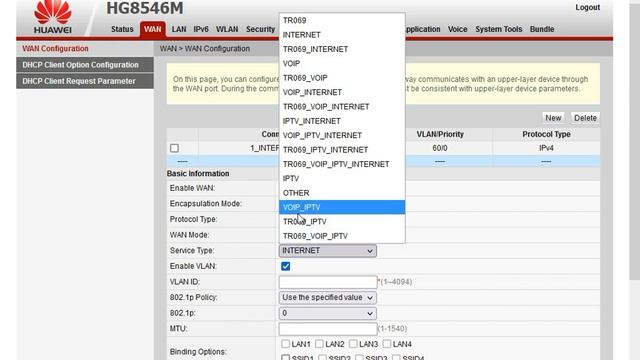
Task: Choose TR069_VOIP_IPTV_INTERNET option
Action: click(x=342, y=164)
